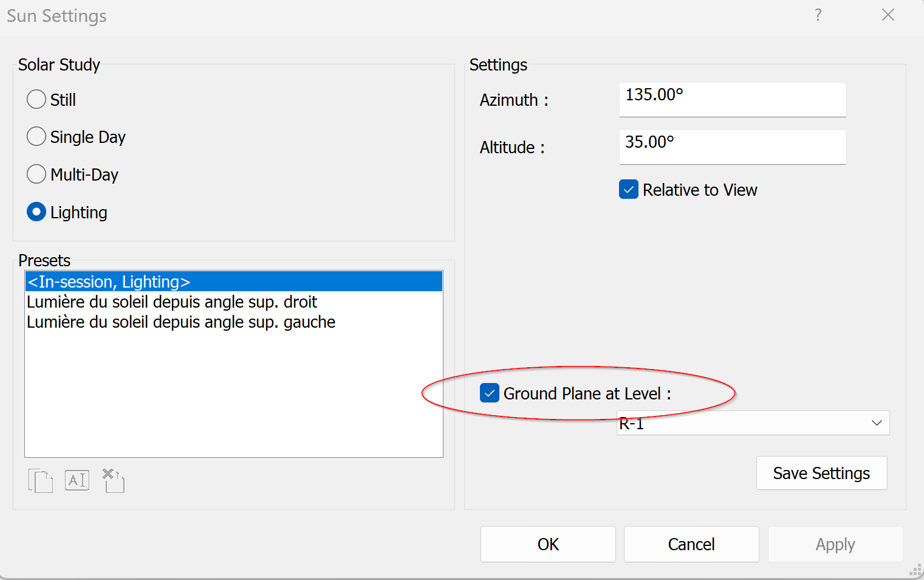This screenshot has height=580, width=924.
Task: Select the Lumière du soleil angle sup. gauche preset
Action: (x=233, y=322)
